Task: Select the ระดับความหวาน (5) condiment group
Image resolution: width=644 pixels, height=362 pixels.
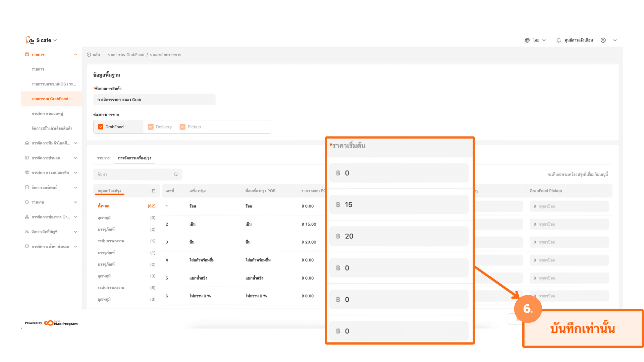Action: (111, 241)
